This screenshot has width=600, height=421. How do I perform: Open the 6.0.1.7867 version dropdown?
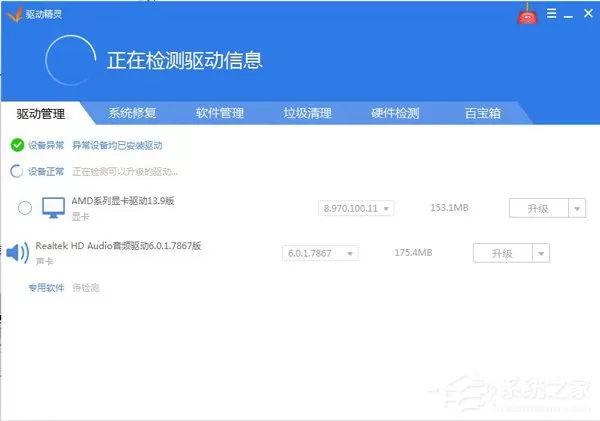click(x=320, y=253)
